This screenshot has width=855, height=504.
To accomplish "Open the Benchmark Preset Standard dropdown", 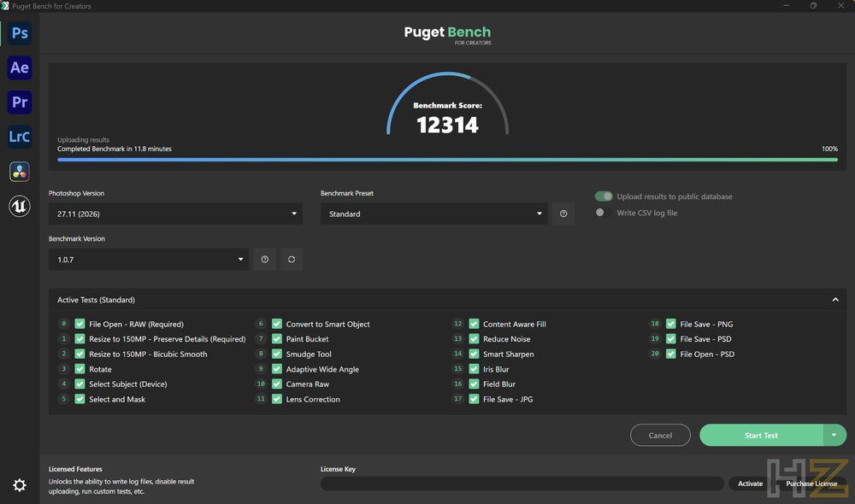I will (434, 214).
